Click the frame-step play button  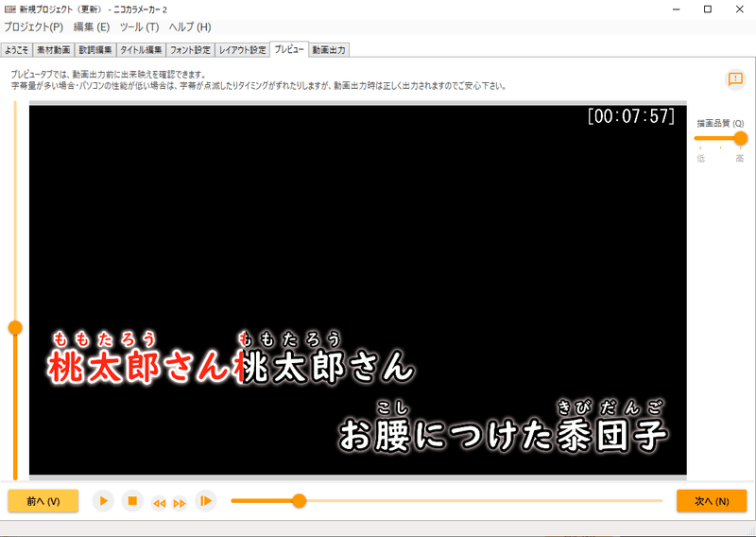point(206,501)
